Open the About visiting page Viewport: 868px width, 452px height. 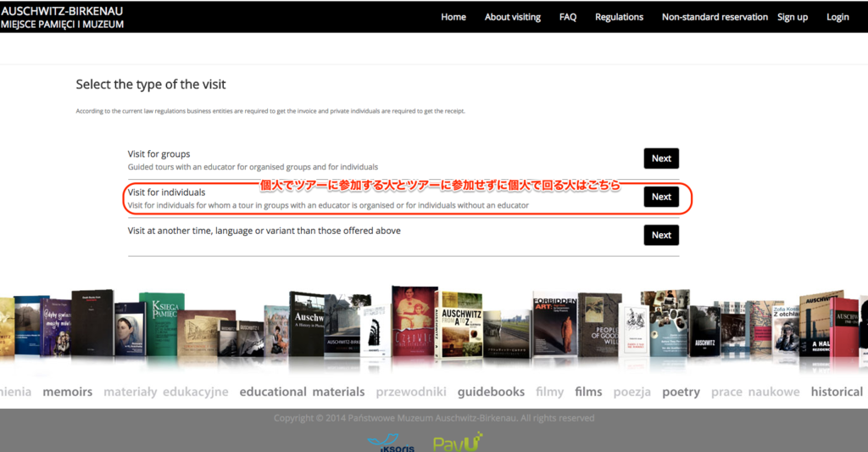(513, 17)
